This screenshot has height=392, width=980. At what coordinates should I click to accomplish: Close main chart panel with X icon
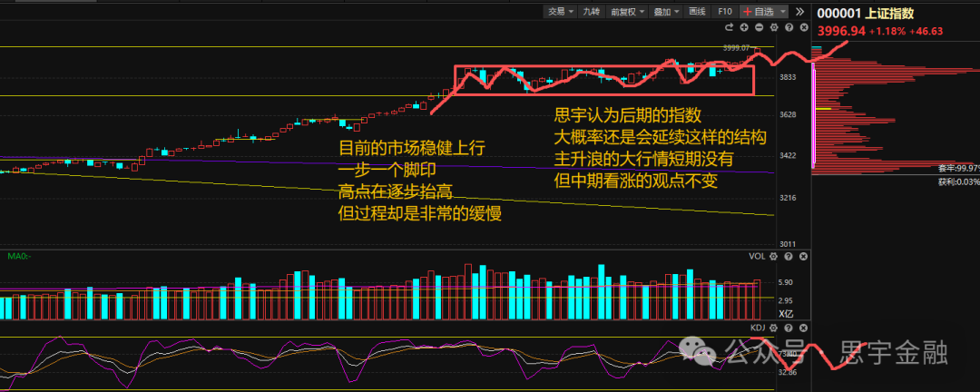[x=803, y=27]
